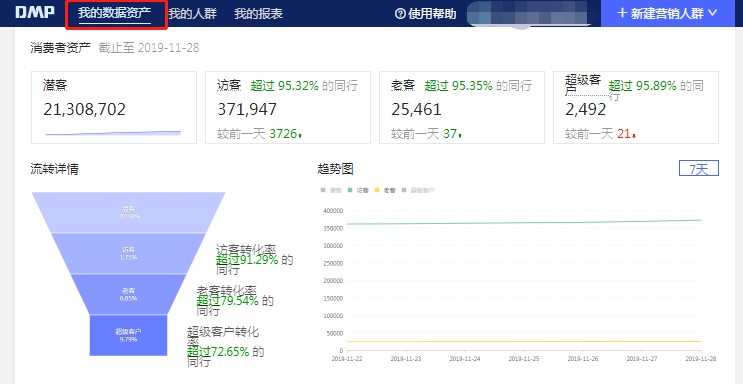The height and width of the screenshot is (384, 743).
Task: Click the DMP logo
Action: click(35, 13)
